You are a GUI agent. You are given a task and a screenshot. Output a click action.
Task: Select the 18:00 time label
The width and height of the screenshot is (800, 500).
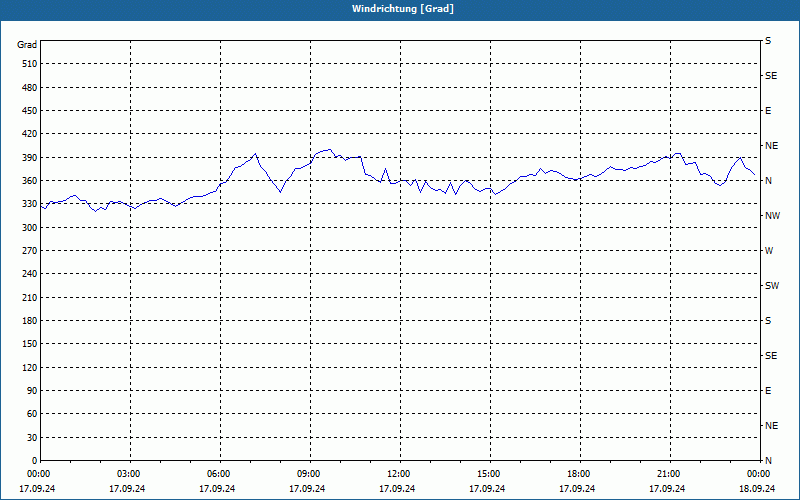click(579, 474)
